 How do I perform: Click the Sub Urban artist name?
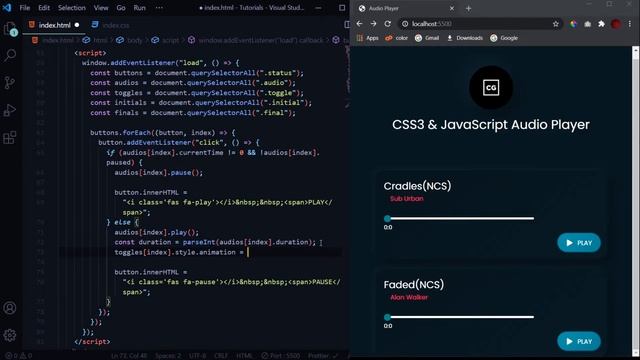pyautogui.click(x=407, y=199)
